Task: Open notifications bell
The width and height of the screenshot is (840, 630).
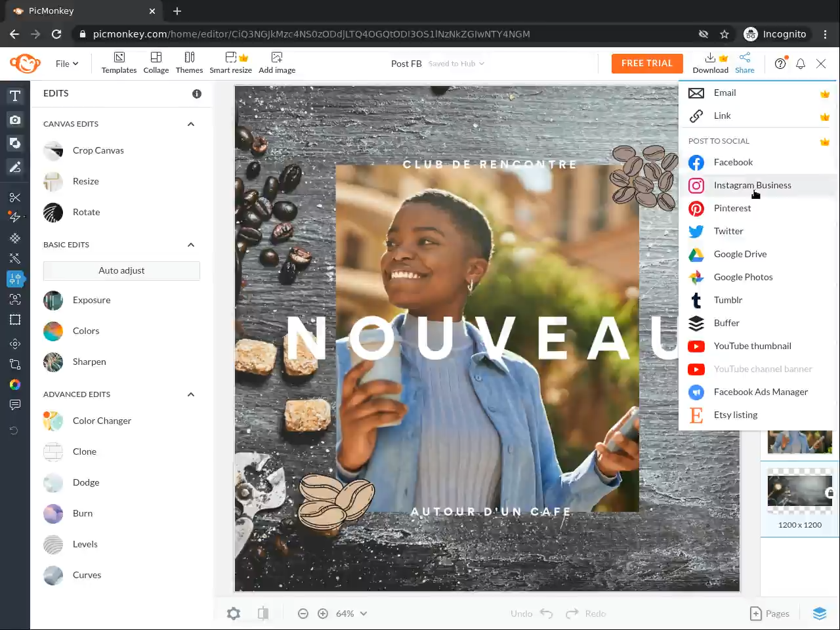Action: click(x=801, y=64)
